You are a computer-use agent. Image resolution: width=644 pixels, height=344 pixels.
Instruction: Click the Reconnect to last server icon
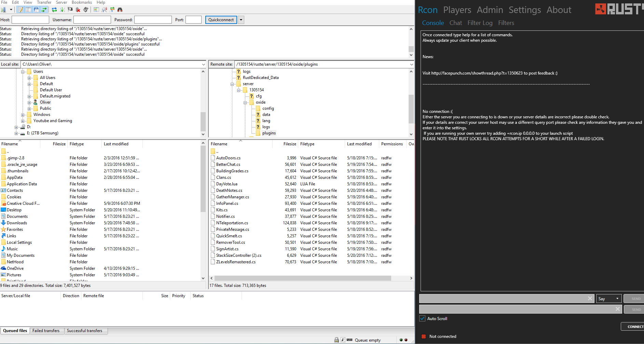[x=86, y=10]
